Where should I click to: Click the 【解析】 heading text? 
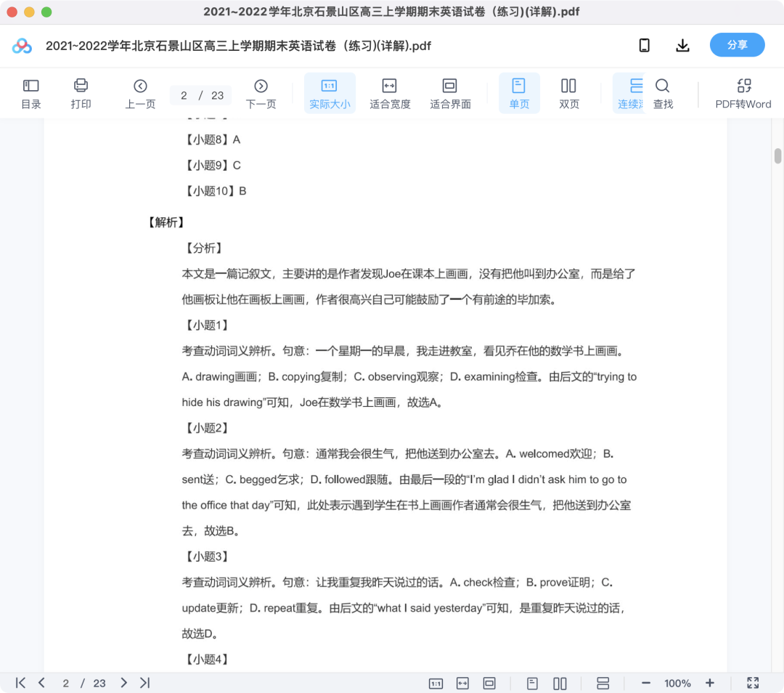[x=166, y=222]
